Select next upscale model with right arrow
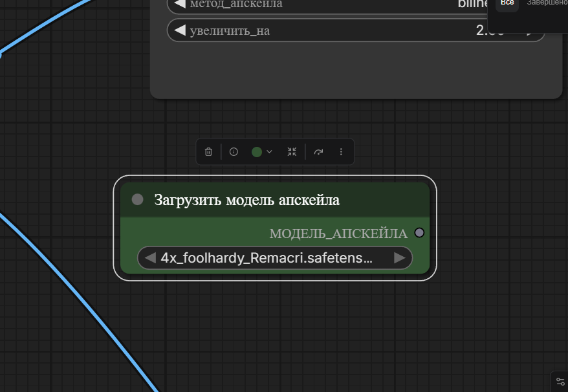This screenshot has width=568, height=392. 400,258
